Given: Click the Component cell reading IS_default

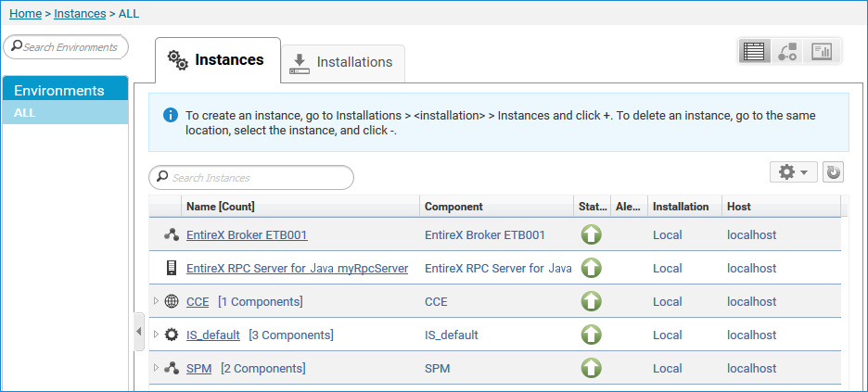Looking at the screenshot, I should [452, 335].
